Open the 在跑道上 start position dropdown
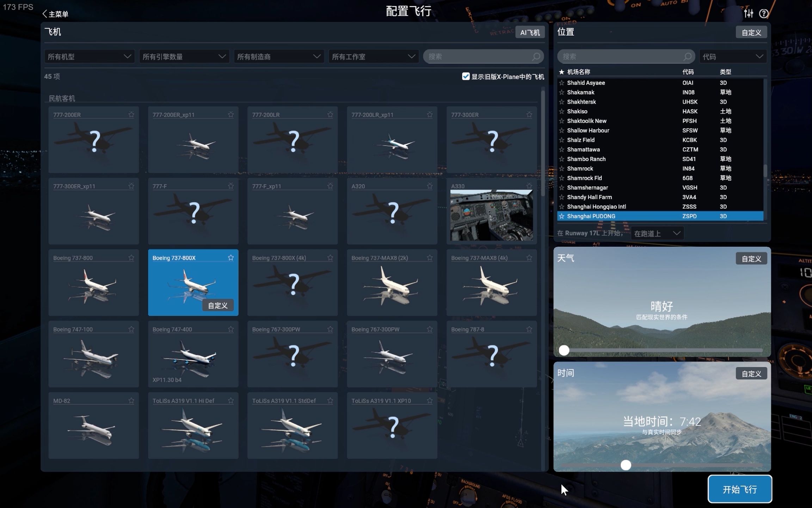The image size is (812, 508). tap(657, 233)
